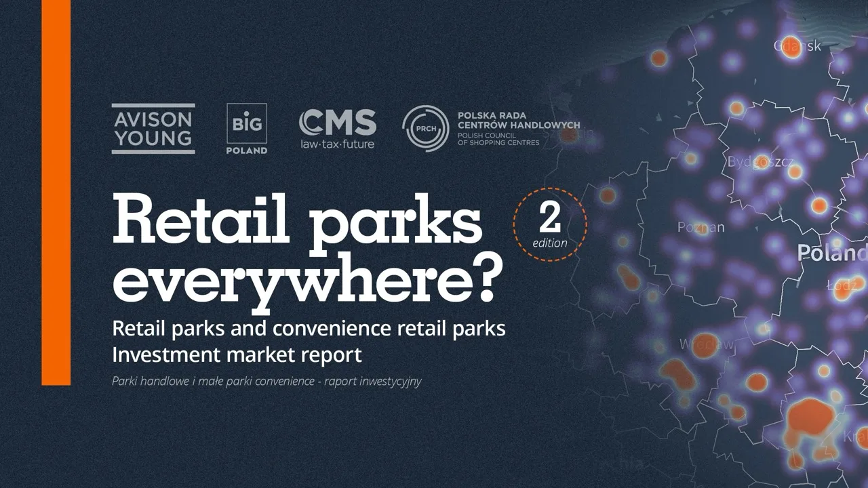
Task: Click the "Retail parks" headline
Action: pos(297,219)
